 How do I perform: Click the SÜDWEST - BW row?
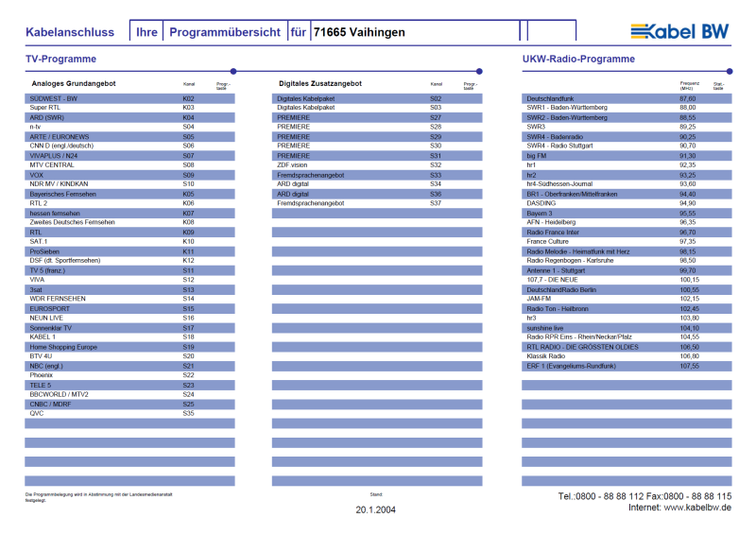[x=129, y=98]
